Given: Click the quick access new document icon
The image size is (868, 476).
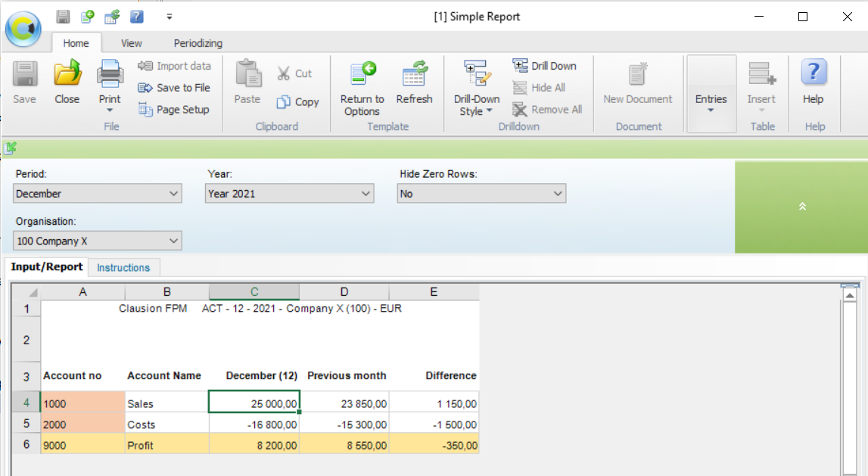Looking at the screenshot, I should pyautogui.click(x=88, y=17).
